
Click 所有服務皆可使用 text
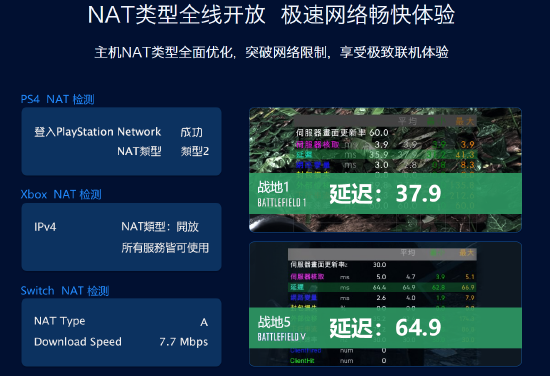click(x=165, y=248)
